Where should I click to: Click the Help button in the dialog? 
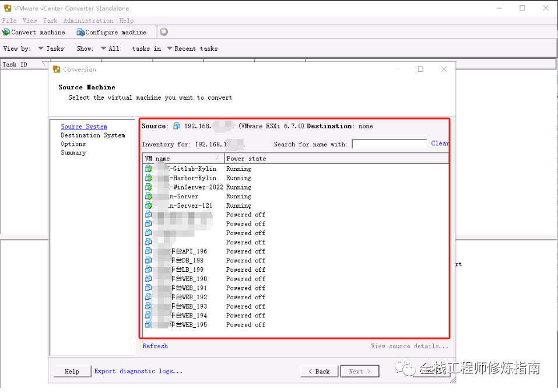72,372
